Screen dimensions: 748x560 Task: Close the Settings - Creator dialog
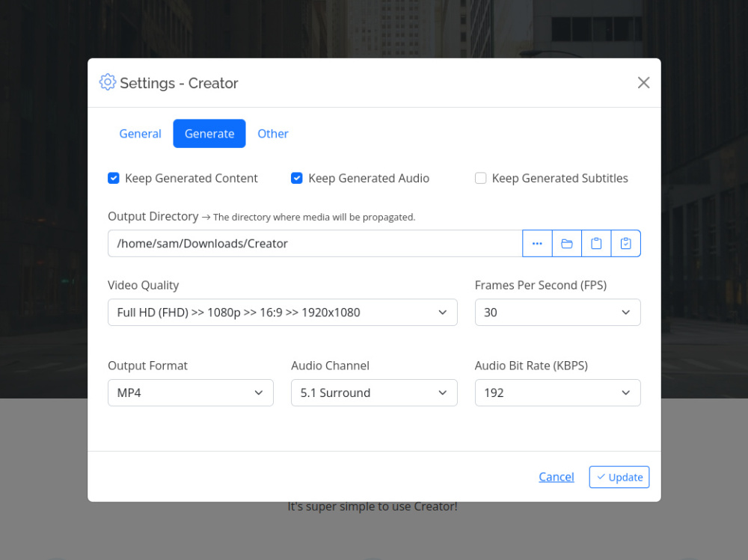[643, 82]
